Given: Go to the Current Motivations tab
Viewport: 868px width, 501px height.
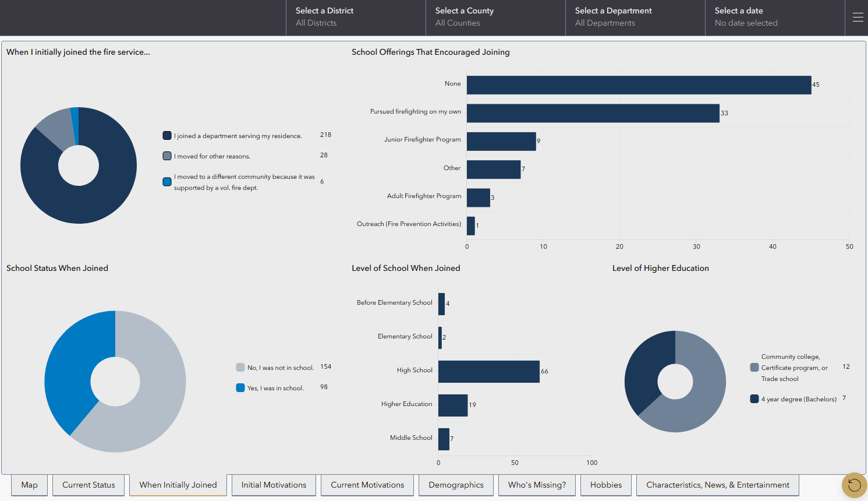Looking at the screenshot, I should click(x=367, y=485).
